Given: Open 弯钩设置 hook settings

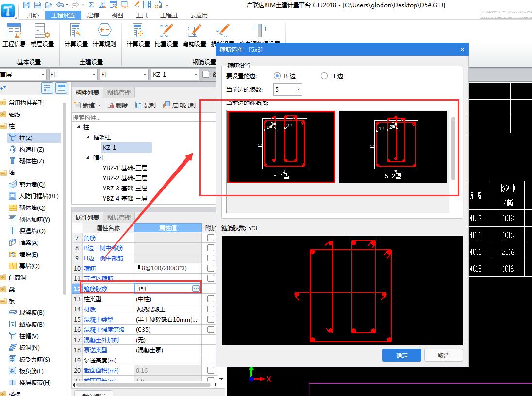Looking at the screenshot, I should click(195, 35).
